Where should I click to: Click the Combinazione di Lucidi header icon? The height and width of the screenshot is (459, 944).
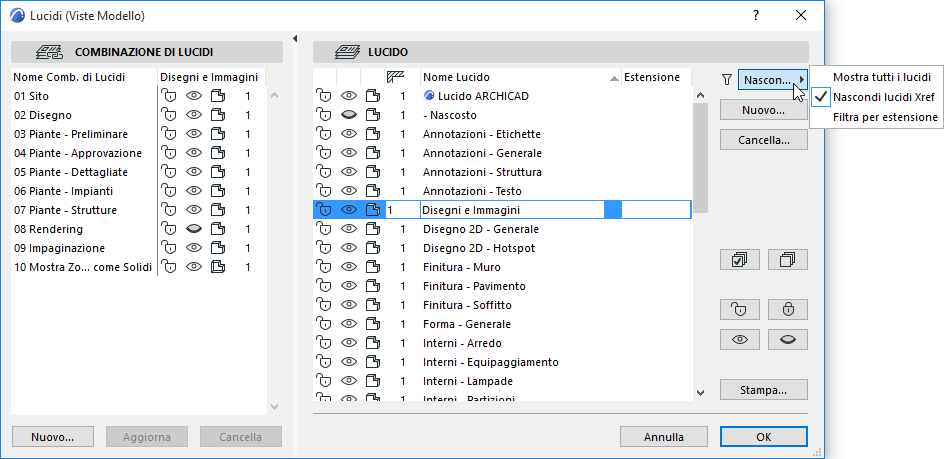point(49,52)
